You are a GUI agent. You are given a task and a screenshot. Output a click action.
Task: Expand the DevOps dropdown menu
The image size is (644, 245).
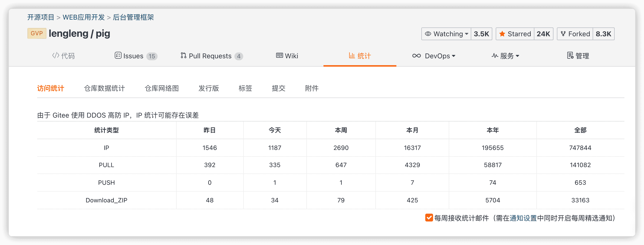(454, 56)
